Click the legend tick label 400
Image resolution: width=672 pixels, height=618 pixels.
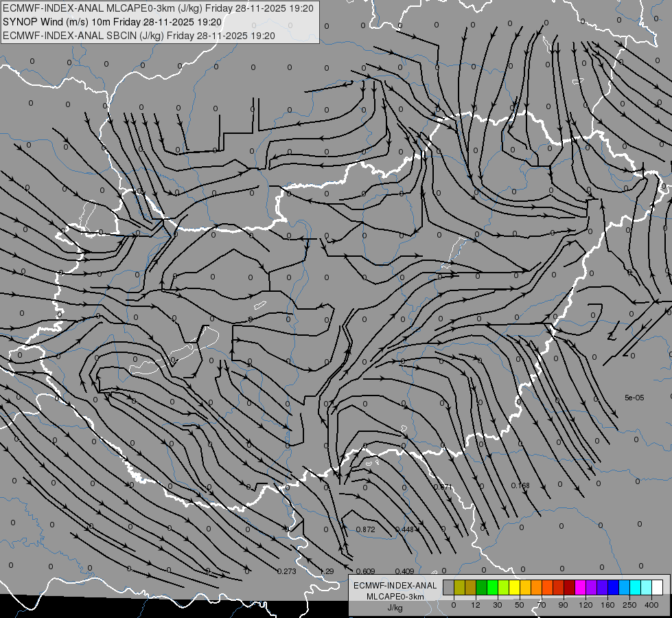[x=651, y=605]
